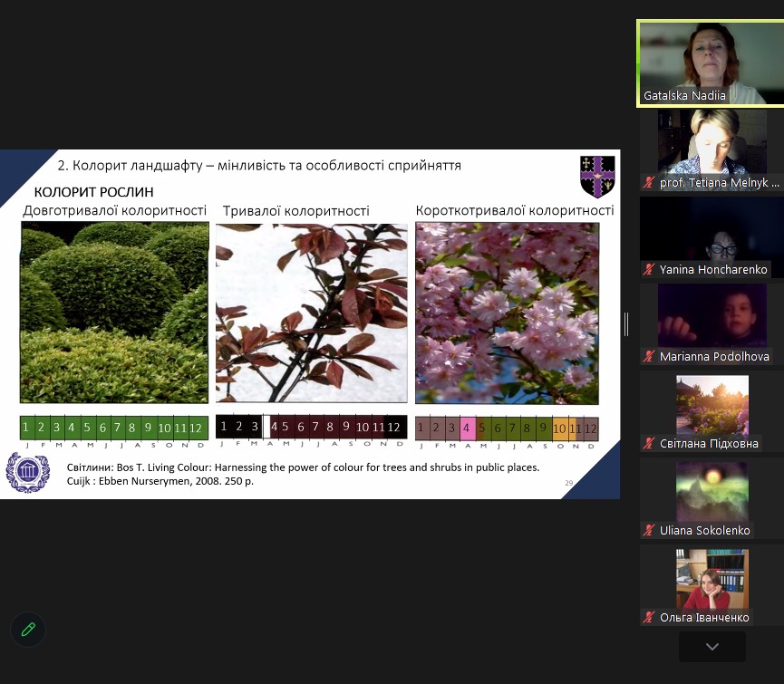Viewport: 784px width, 684px height.
Task: Select Gatalska Nadiia's highlighted video tile
Action: click(710, 63)
